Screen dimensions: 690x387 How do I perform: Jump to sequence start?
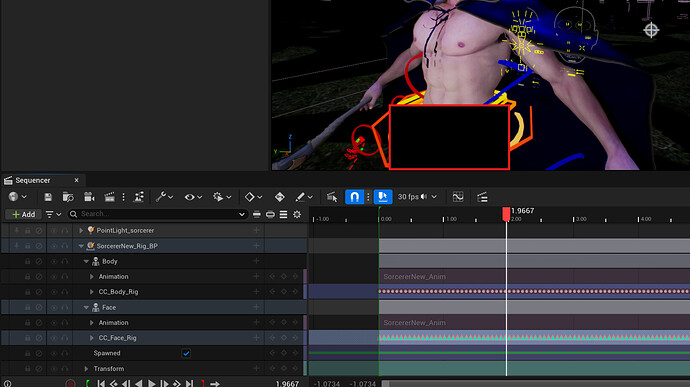tap(101, 383)
